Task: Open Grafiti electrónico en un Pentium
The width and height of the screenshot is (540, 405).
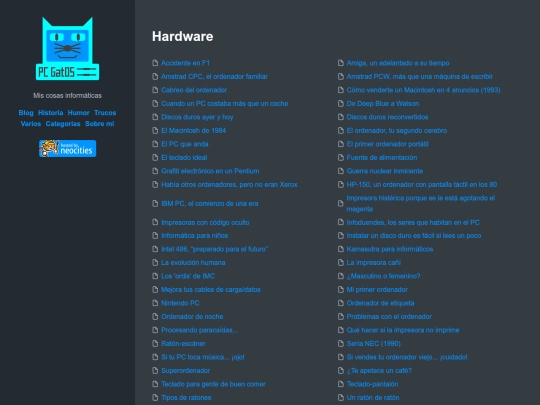Action: pos(210,171)
